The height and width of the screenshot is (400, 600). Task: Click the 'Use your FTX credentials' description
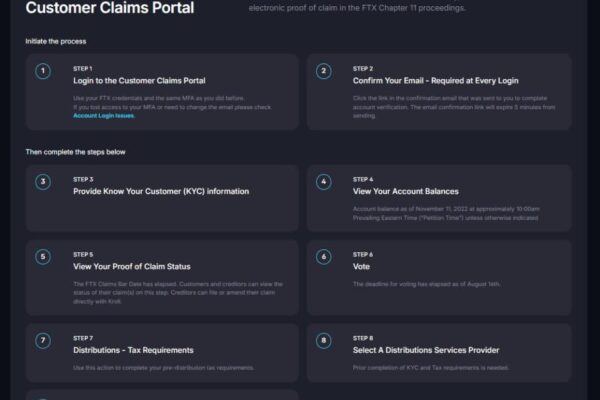pos(173,103)
